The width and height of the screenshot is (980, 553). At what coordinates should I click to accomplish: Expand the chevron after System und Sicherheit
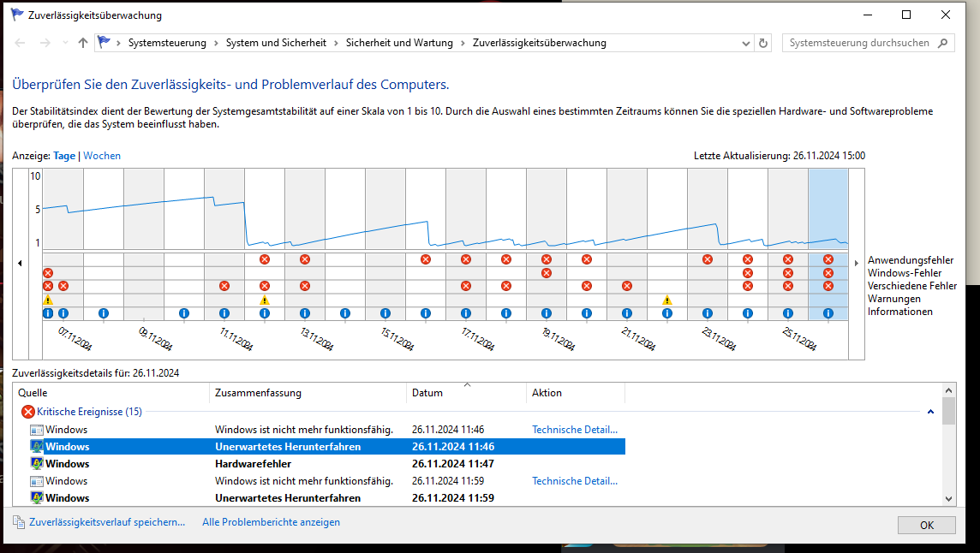coord(337,43)
